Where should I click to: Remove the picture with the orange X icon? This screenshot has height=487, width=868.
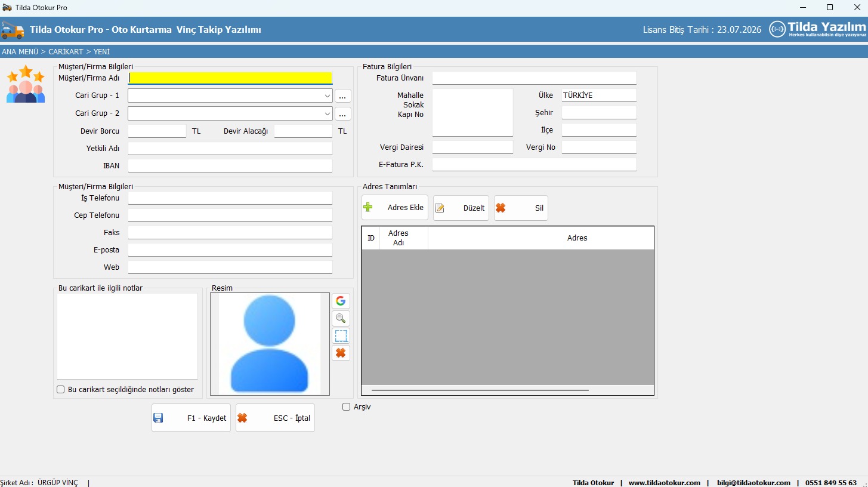pos(341,353)
